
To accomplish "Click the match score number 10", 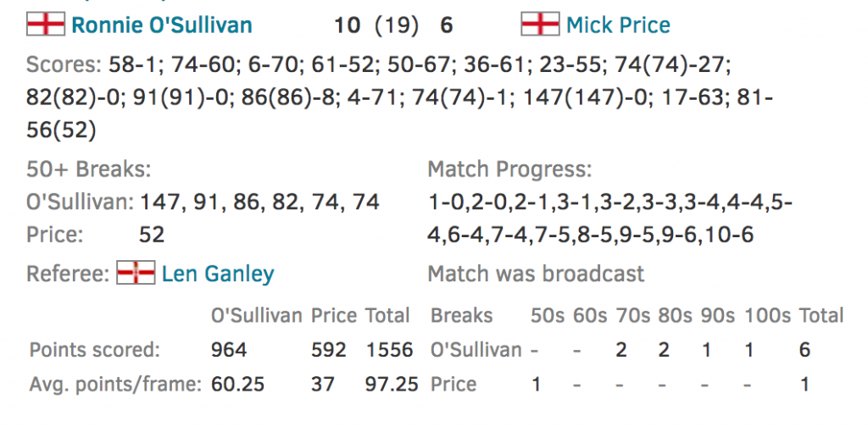I will click(x=347, y=25).
